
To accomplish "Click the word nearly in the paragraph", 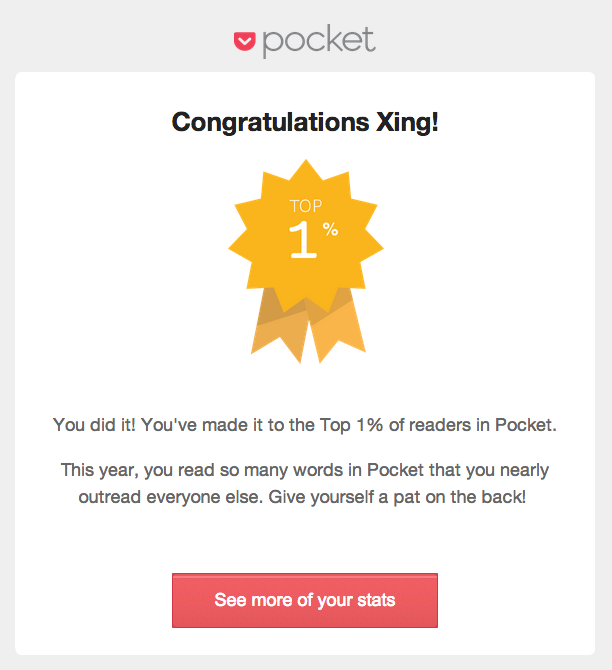I will (x=524, y=471).
